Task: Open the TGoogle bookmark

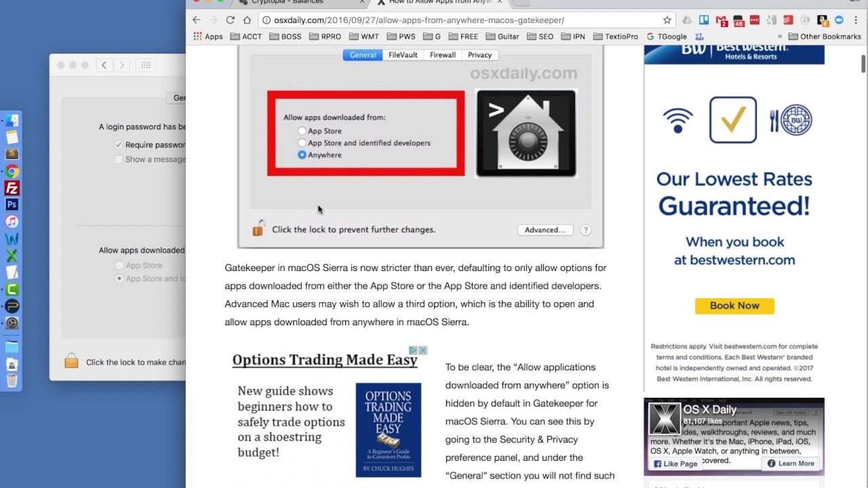Action: tap(667, 37)
